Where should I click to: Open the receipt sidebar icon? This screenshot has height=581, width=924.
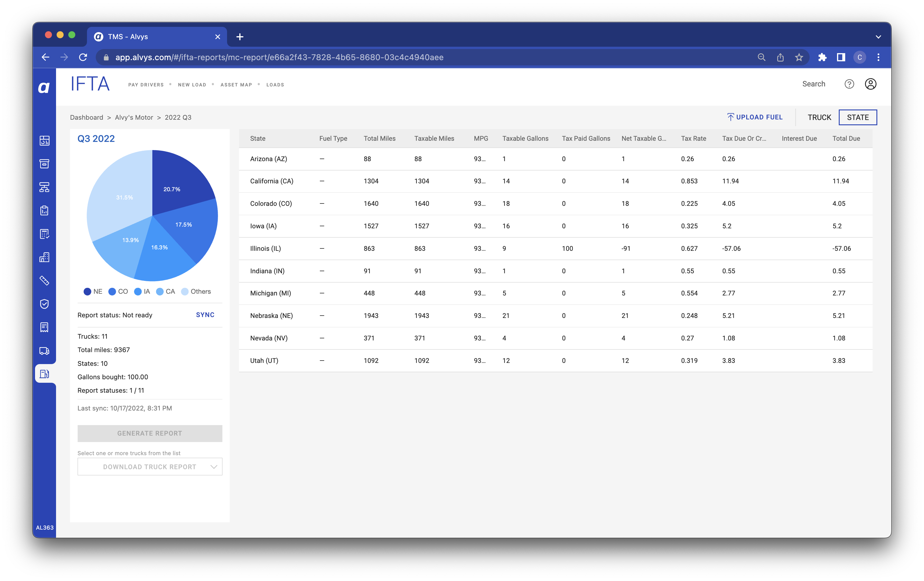tap(45, 327)
